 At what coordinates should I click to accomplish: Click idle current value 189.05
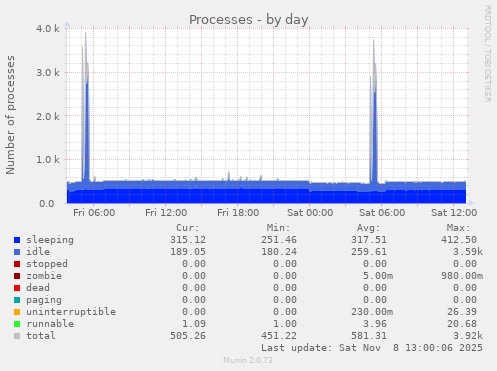tap(188, 252)
